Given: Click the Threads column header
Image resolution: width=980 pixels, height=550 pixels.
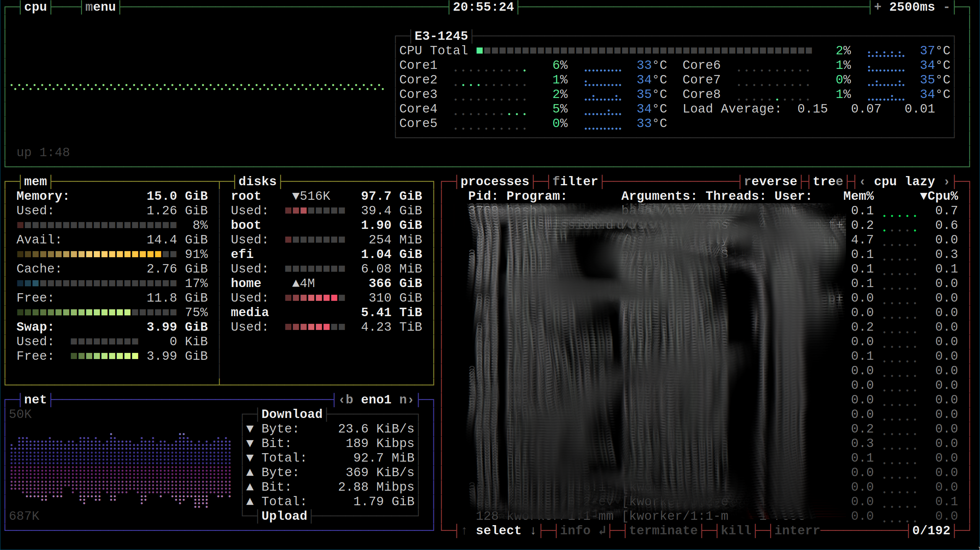Looking at the screenshot, I should (x=736, y=196).
